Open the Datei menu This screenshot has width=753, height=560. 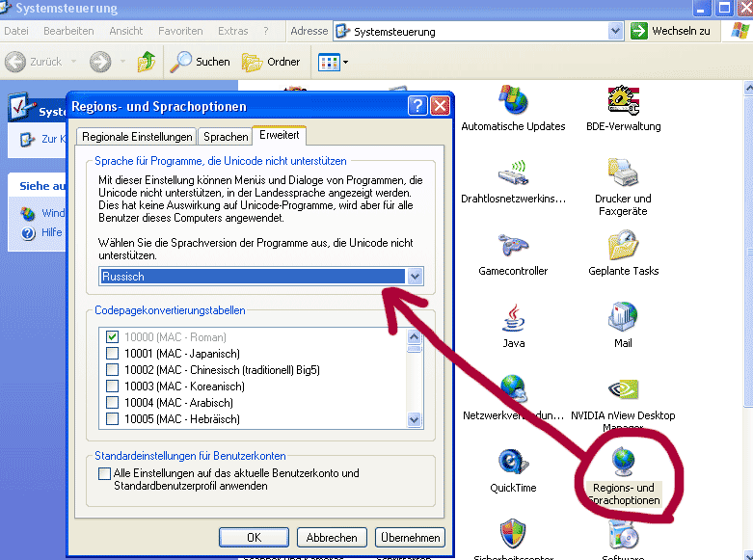(16, 31)
